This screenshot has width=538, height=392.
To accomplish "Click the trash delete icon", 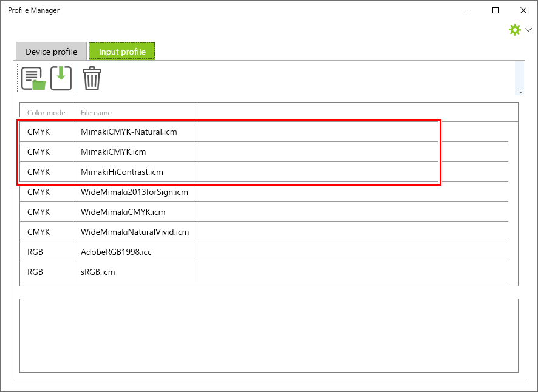I will click(92, 79).
